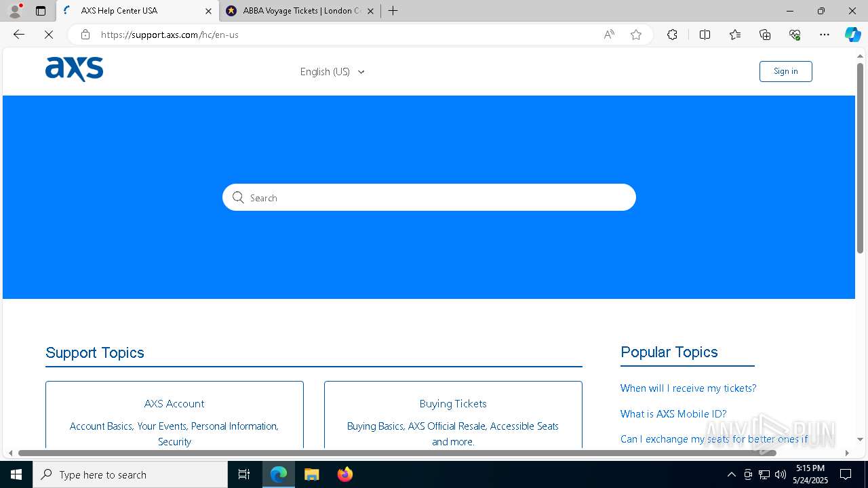
Task: Open Task View on the taskbar
Action: click(x=244, y=474)
